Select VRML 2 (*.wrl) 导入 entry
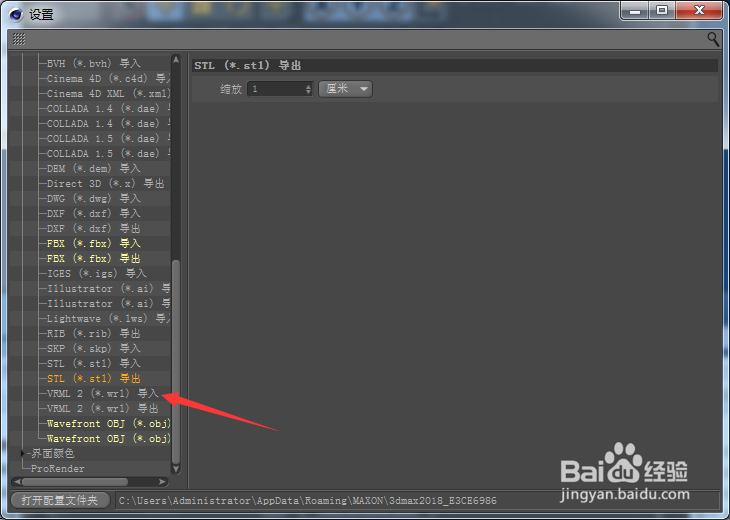The width and height of the screenshot is (730, 520). tap(102, 393)
